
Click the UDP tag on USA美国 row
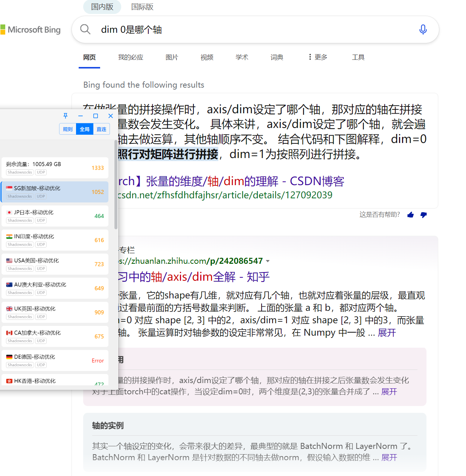(x=41, y=269)
